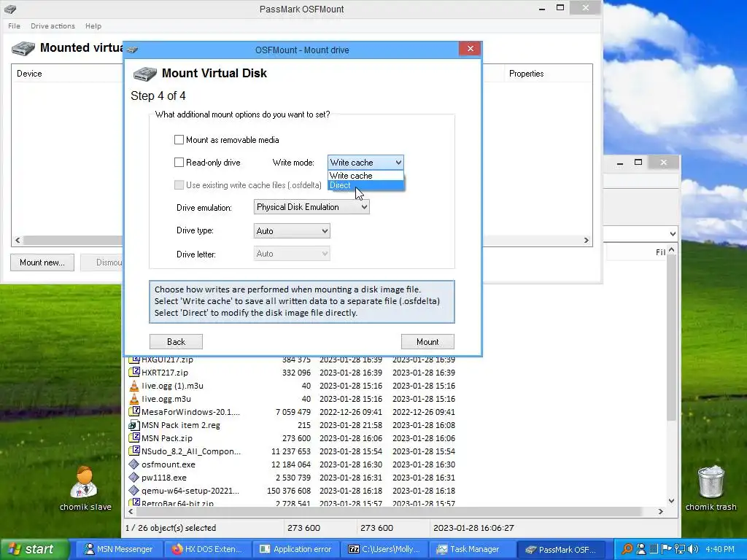
Task: Select the pw1118.exe file icon
Action: point(134,477)
